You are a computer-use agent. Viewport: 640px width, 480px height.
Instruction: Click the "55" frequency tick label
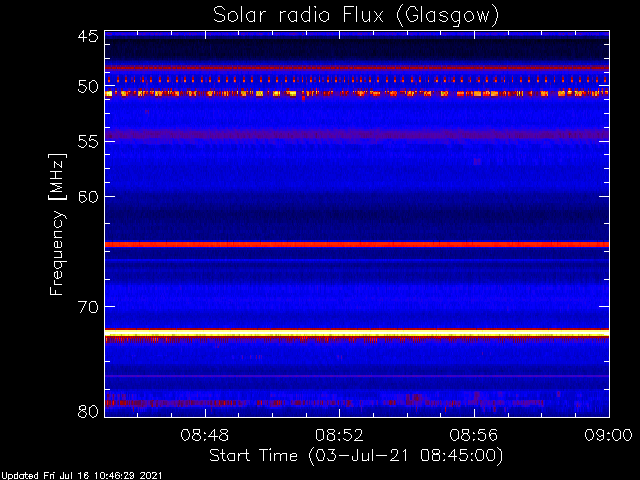pos(88,142)
